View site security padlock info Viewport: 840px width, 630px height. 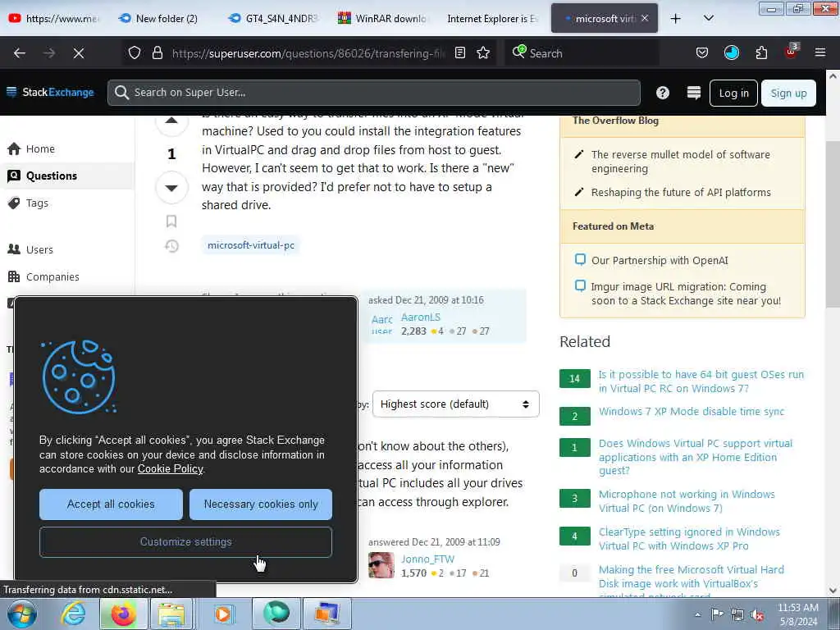coord(157,53)
